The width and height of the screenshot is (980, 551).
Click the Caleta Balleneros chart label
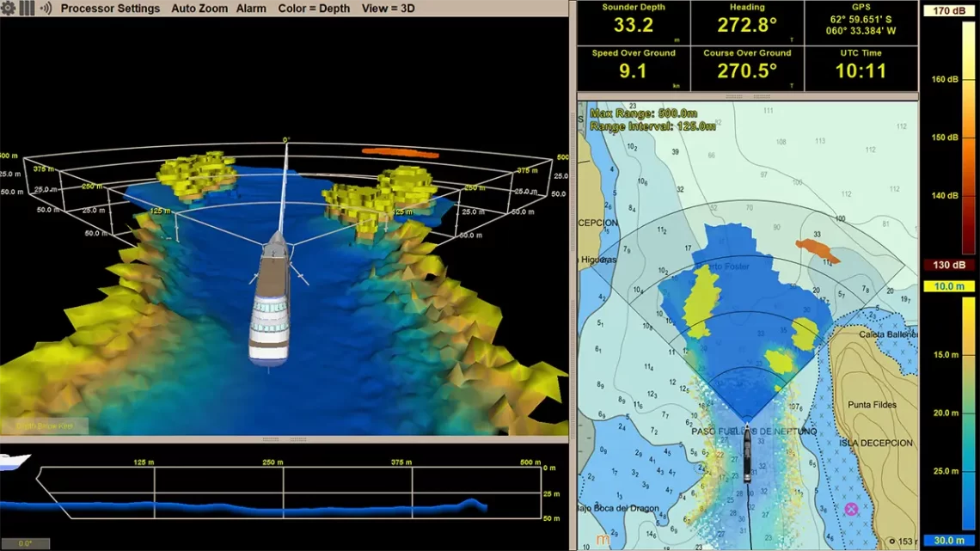pos(887,335)
